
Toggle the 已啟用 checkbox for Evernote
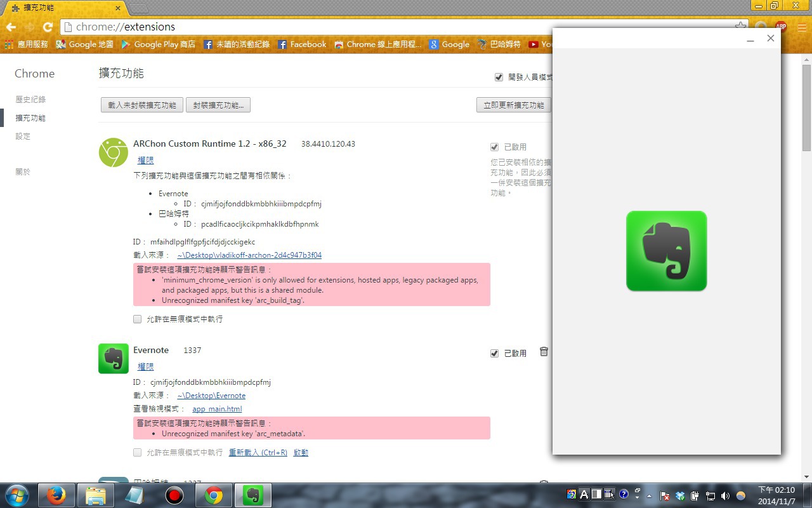494,353
